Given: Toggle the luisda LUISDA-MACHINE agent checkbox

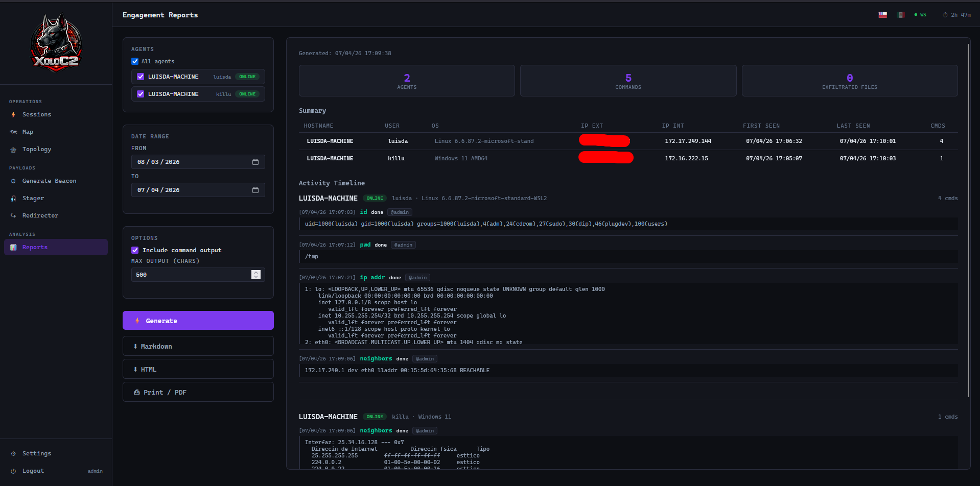Looking at the screenshot, I should [x=141, y=77].
